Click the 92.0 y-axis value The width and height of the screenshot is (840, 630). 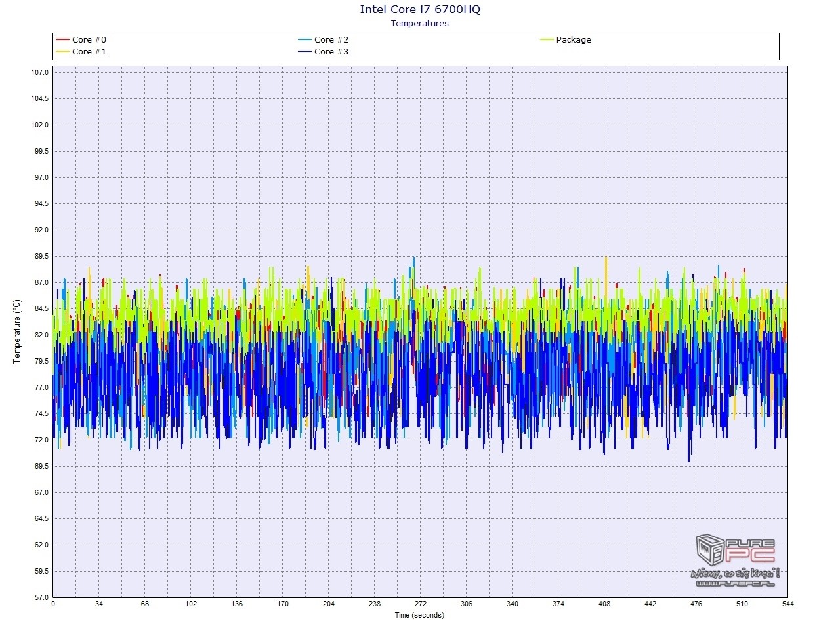coord(41,230)
